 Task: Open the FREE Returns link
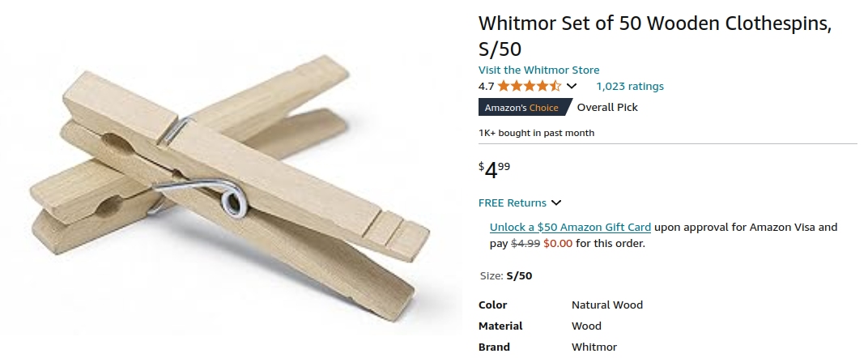[512, 202]
